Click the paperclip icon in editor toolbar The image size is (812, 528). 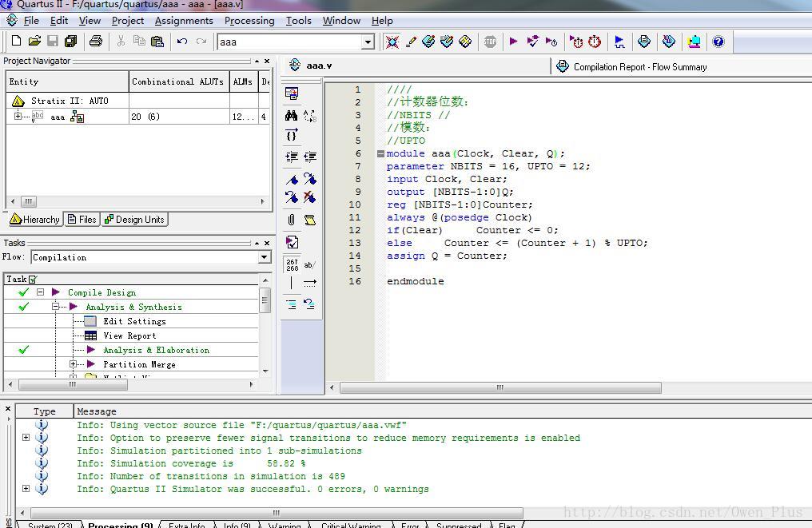click(x=291, y=220)
